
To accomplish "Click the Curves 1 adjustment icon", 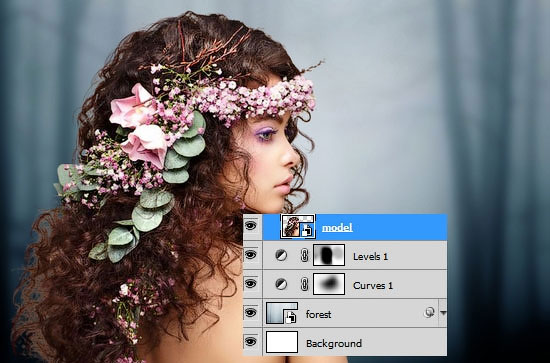I will (281, 284).
